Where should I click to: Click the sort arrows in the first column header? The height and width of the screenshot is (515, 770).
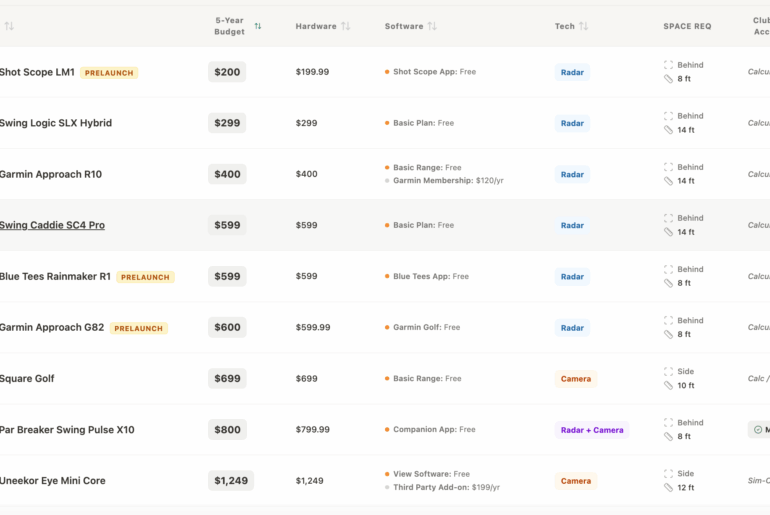(x=9, y=26)
